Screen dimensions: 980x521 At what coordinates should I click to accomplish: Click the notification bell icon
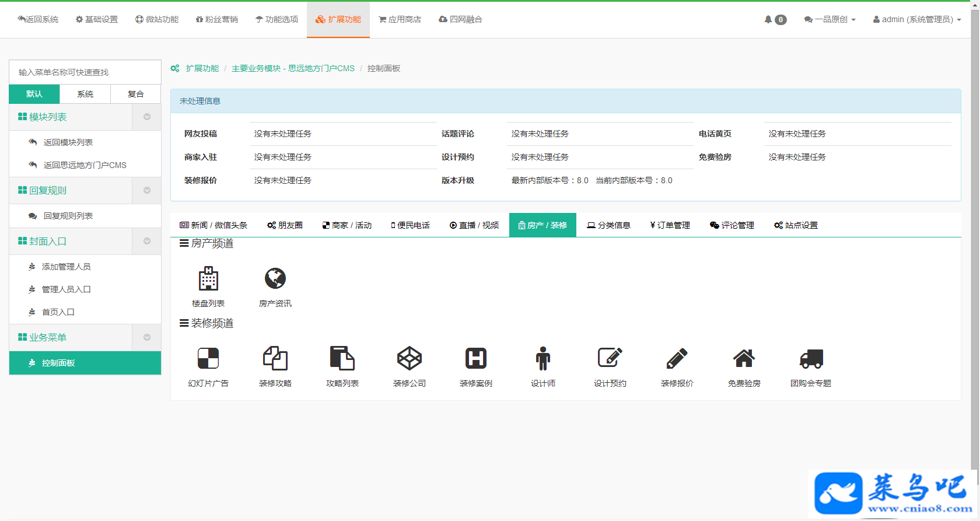pos(768,19)
